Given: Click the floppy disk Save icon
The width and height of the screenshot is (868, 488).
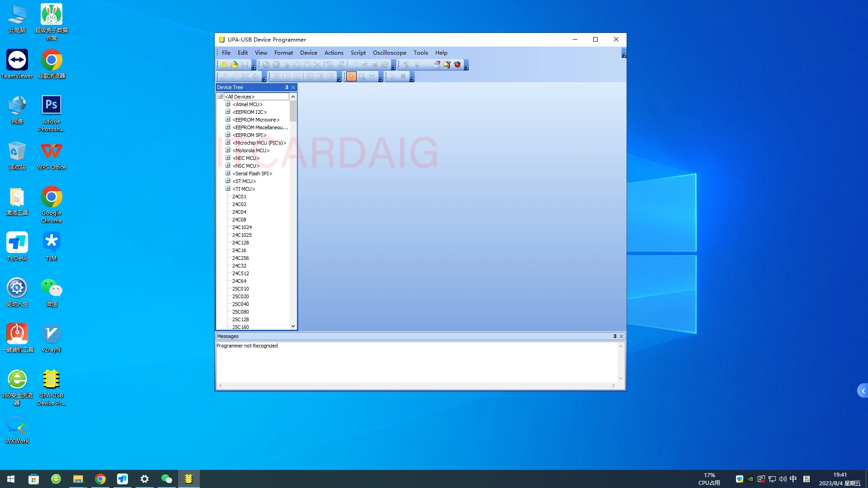Looking at the screenshot, I should [x=245, y=65].
